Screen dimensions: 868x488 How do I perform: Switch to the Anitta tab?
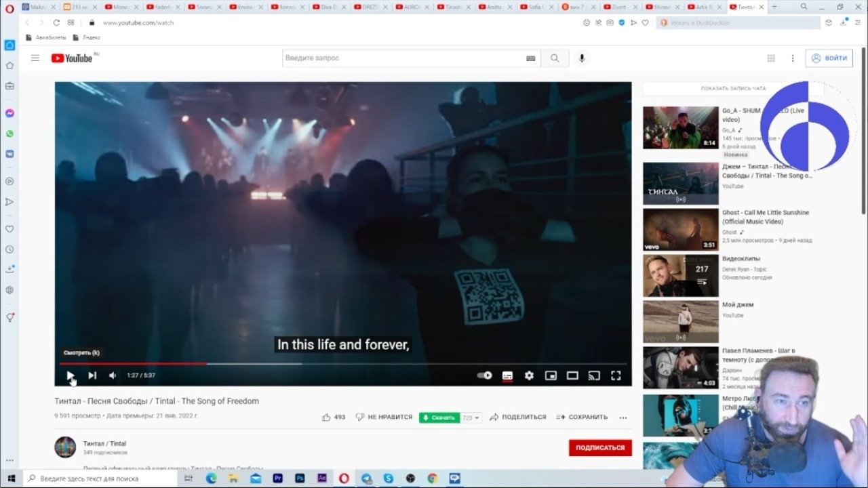coord(494,7)
